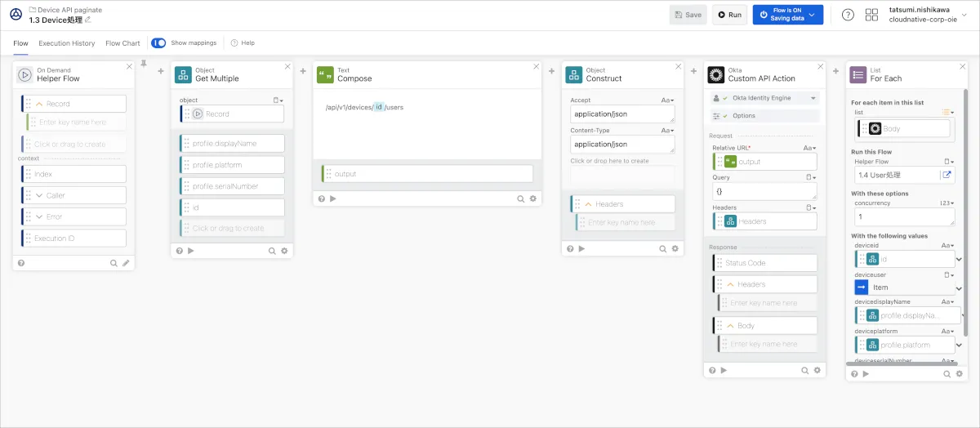Open the apps grid icon in header

pyautogui.click(x=871, y=15)
